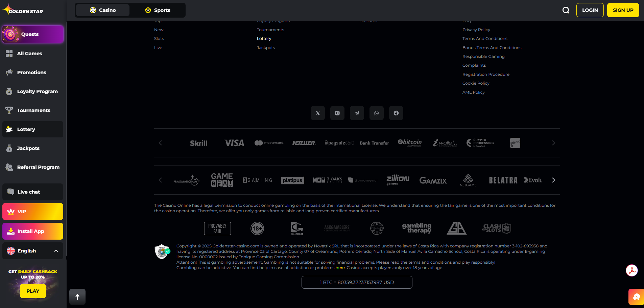Open the AML Policy link

pos(473,92)
